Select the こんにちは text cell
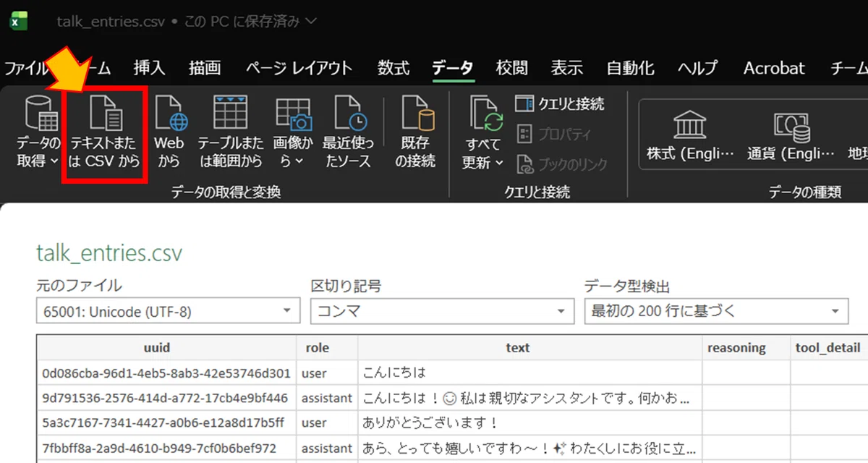Screen dimensions: 868x463 pos(529,373)
